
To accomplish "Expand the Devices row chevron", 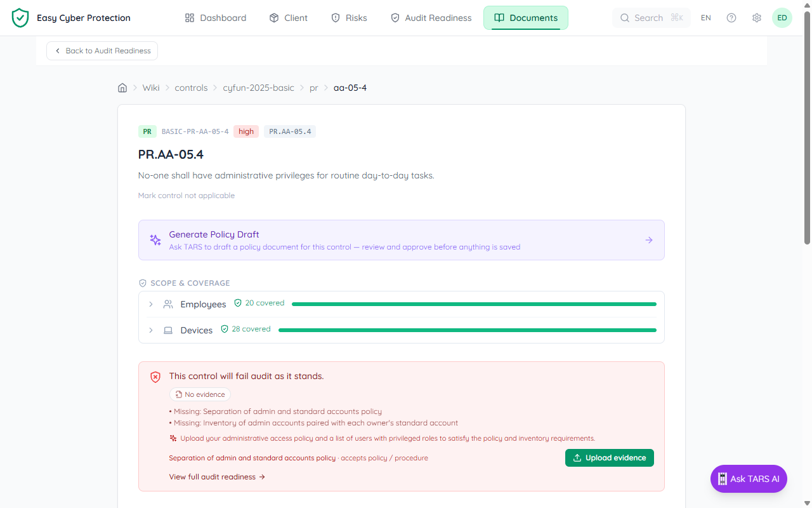I will tap(151, 330).
